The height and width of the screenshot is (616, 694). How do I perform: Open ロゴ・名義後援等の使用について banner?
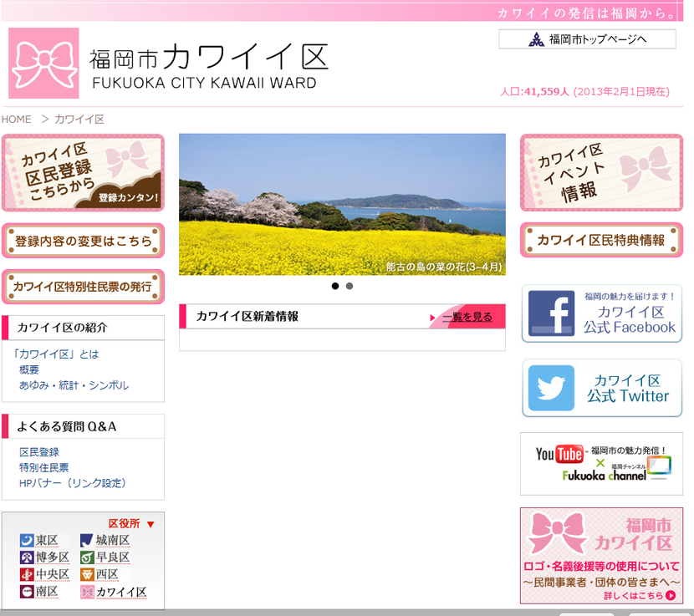[x=601, y=555]
